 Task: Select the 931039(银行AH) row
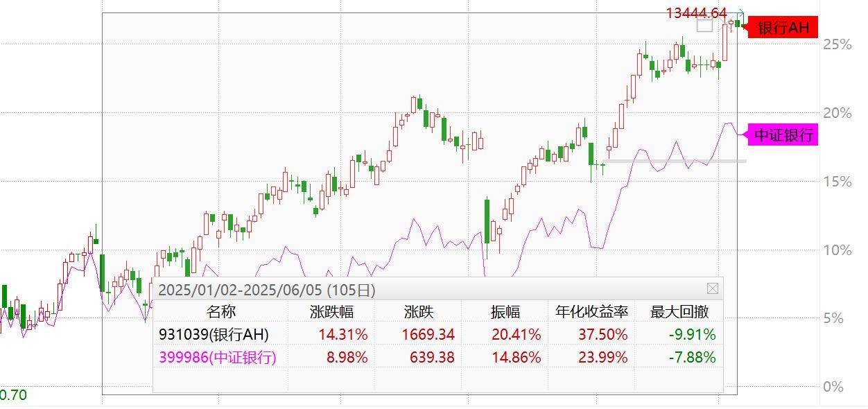(214, 334)
